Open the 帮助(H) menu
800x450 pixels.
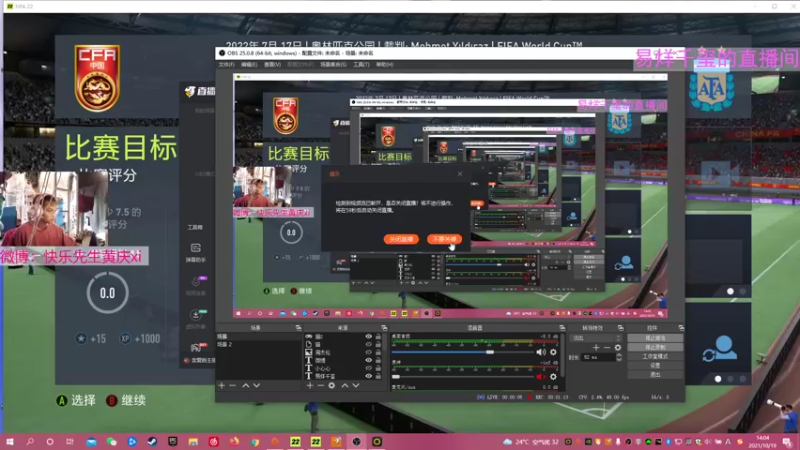point(385,65)
